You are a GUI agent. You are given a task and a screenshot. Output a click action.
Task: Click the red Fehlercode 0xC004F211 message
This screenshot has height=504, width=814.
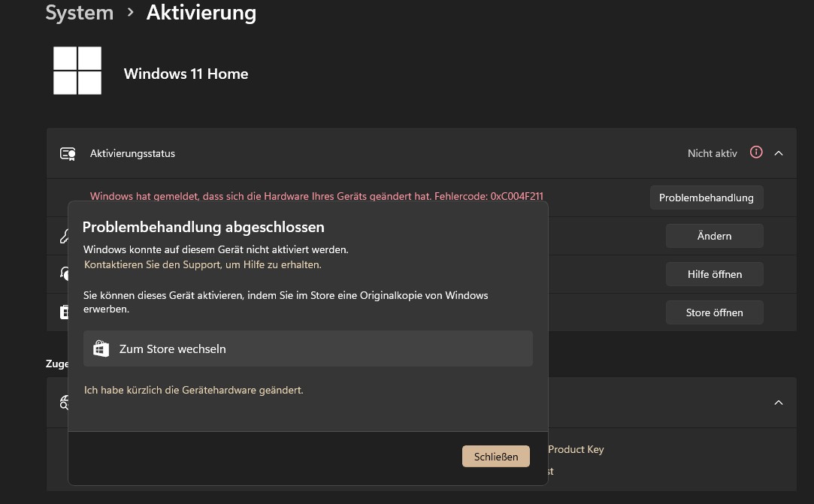pos(316,196)
